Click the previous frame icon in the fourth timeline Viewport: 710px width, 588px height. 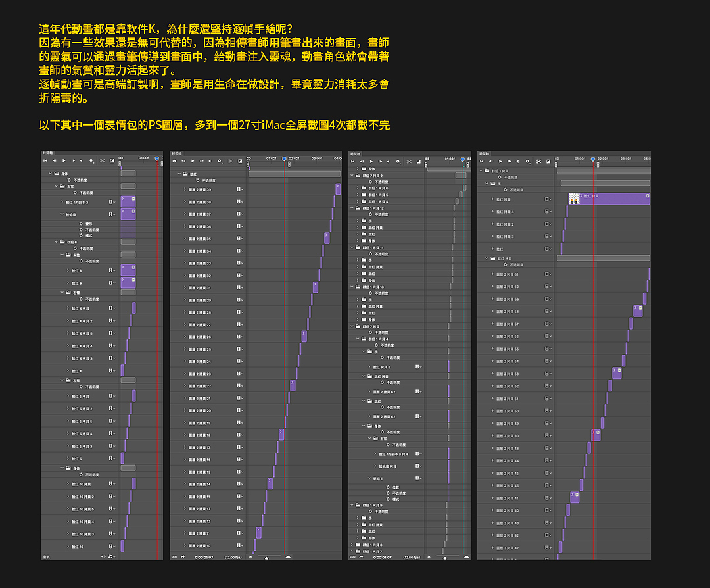pos(490,161)
